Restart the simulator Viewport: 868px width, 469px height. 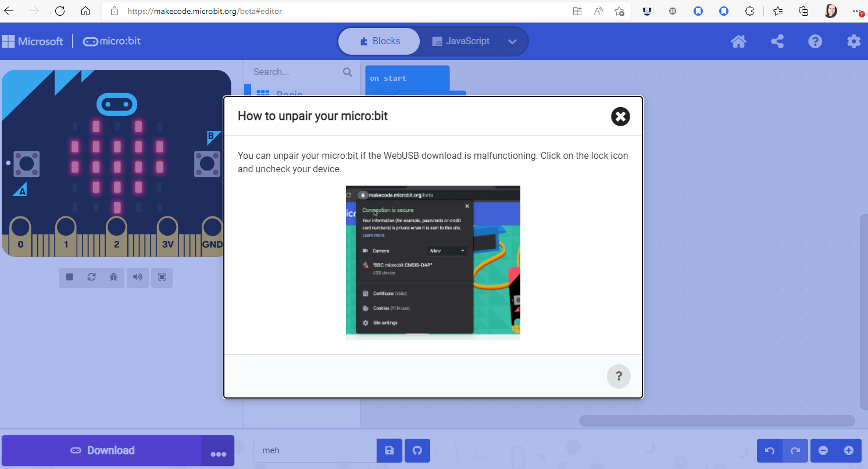(91, 278)
